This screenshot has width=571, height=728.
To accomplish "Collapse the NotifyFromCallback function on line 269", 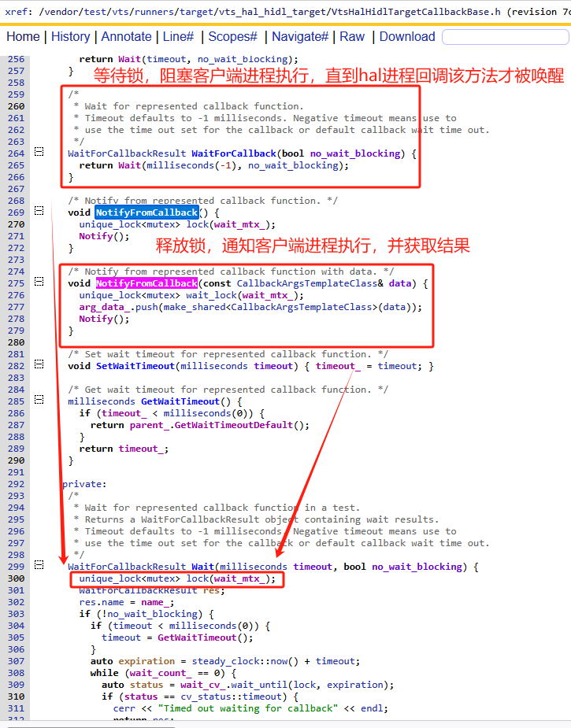I will pyautogui.click(x=39, y=211).
